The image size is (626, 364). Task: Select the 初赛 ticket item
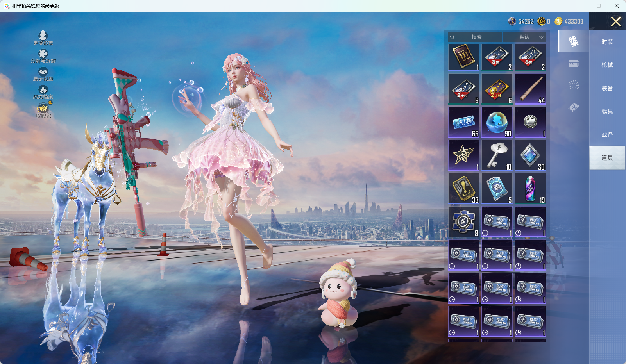[464, 123]
